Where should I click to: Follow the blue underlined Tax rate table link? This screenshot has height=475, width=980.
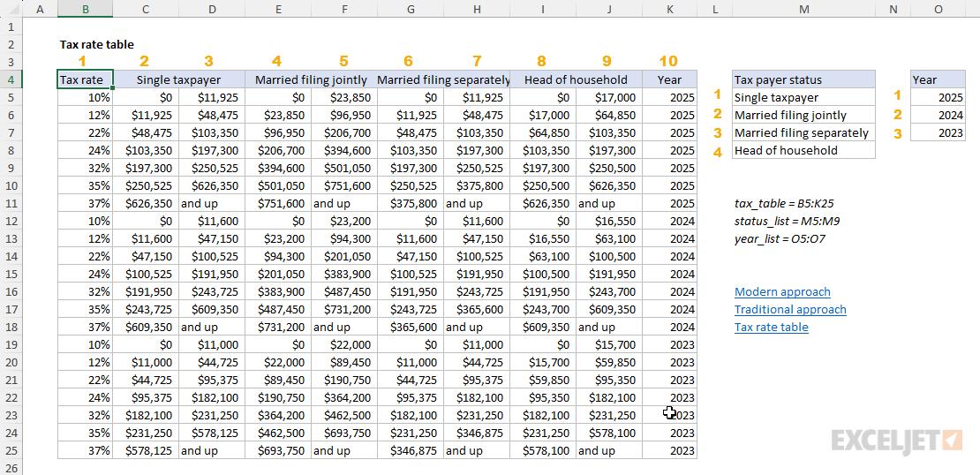pyautogui.click(x=772, y=327)
